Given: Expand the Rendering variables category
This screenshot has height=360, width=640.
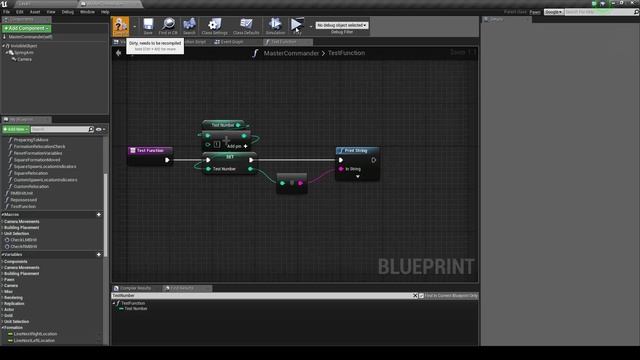Looking at the screenshot, I should (x=2, y=298).
